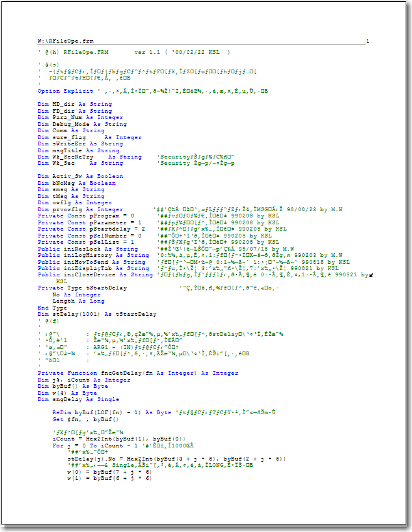This screenshot has height=532, width=412.
Task: Click the Dim sure_flag As Integer line
Action: click(90, 137)
